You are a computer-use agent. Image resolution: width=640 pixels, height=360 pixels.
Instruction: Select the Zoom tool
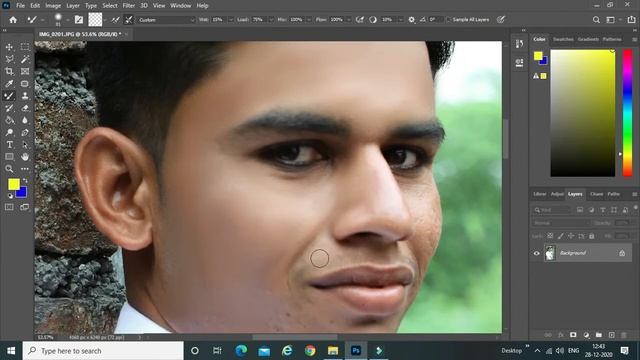[9, 169]
